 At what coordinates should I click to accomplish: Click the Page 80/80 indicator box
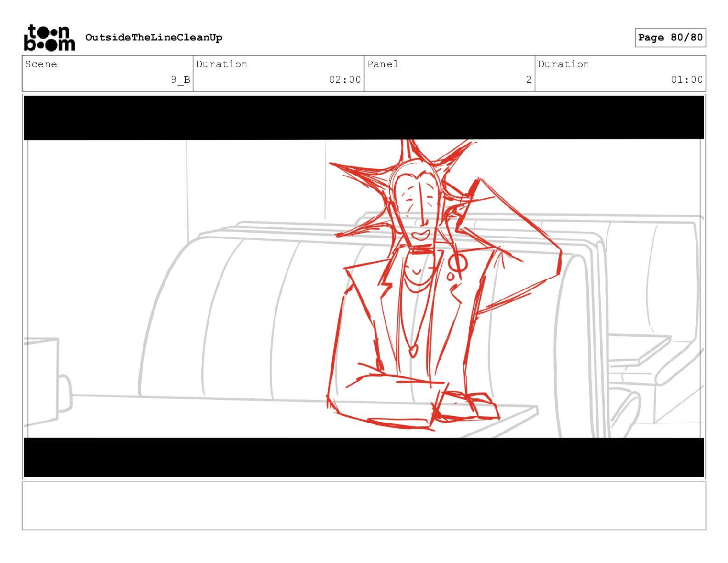pos(670,38)
